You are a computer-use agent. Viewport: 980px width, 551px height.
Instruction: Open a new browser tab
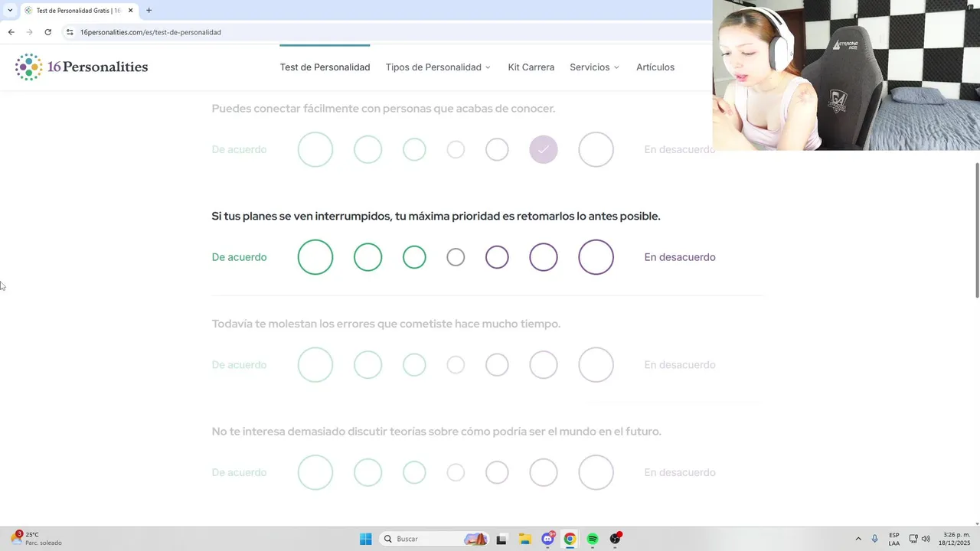[x=149, y=11]
